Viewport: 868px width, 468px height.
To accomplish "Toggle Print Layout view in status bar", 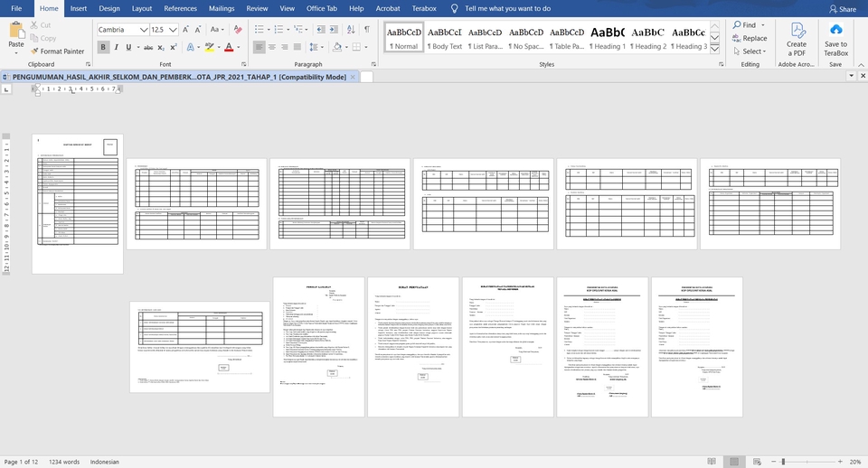I will [x=734, y=462].
